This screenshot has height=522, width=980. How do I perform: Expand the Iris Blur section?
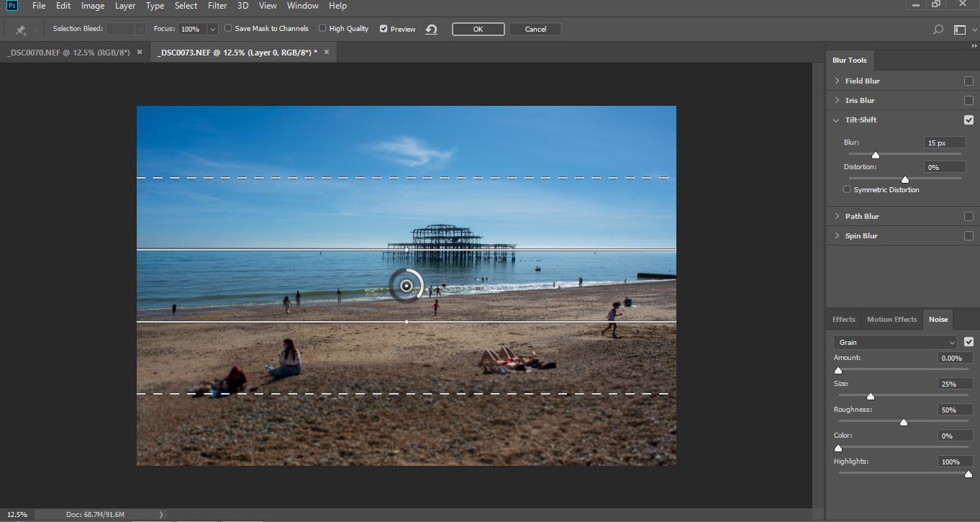[x=837, y=101]
